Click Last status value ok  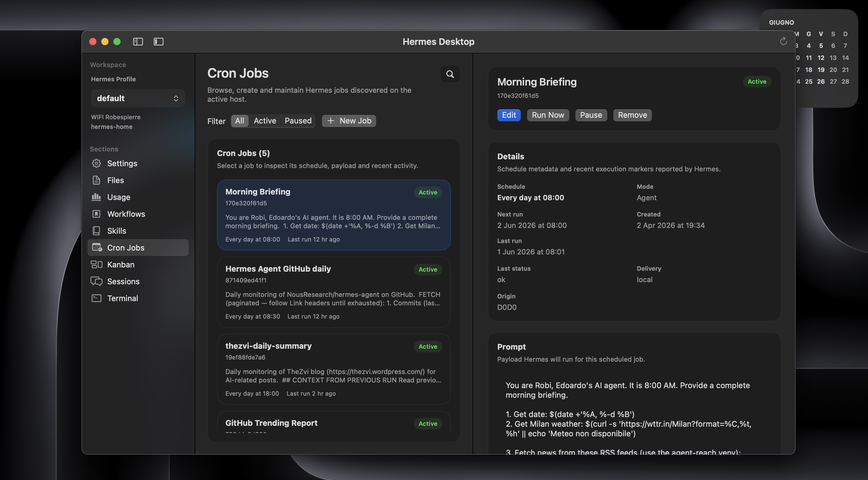point(502,279)
